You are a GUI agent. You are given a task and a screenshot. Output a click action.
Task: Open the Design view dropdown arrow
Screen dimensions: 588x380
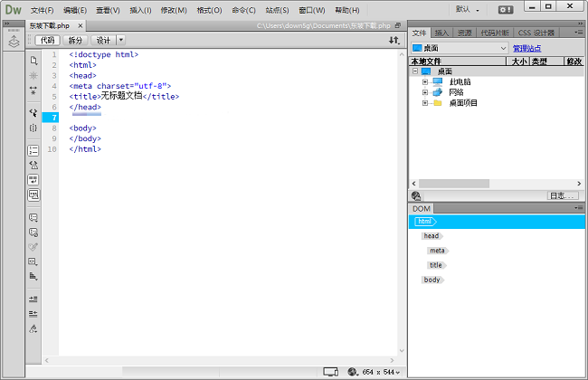(121, 41)
